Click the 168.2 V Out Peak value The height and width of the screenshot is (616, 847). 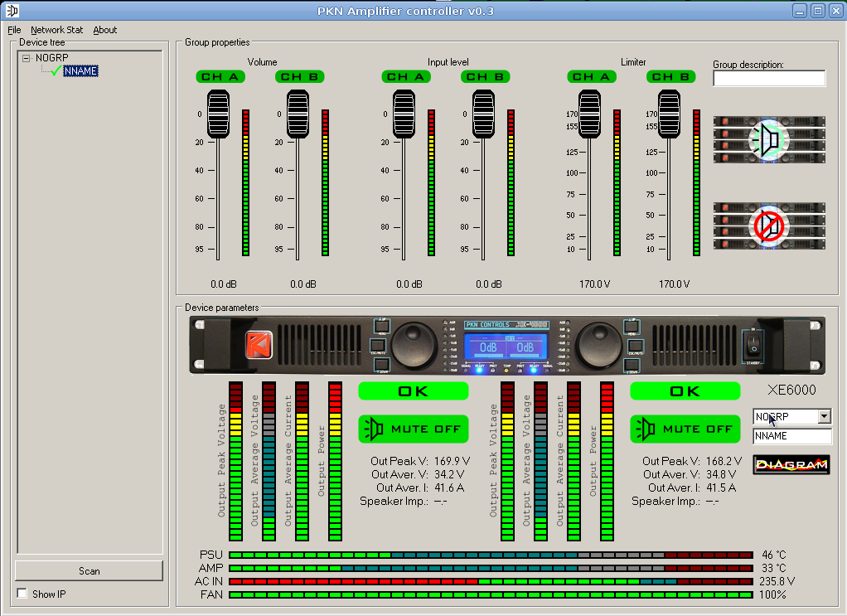coord(724,461)
